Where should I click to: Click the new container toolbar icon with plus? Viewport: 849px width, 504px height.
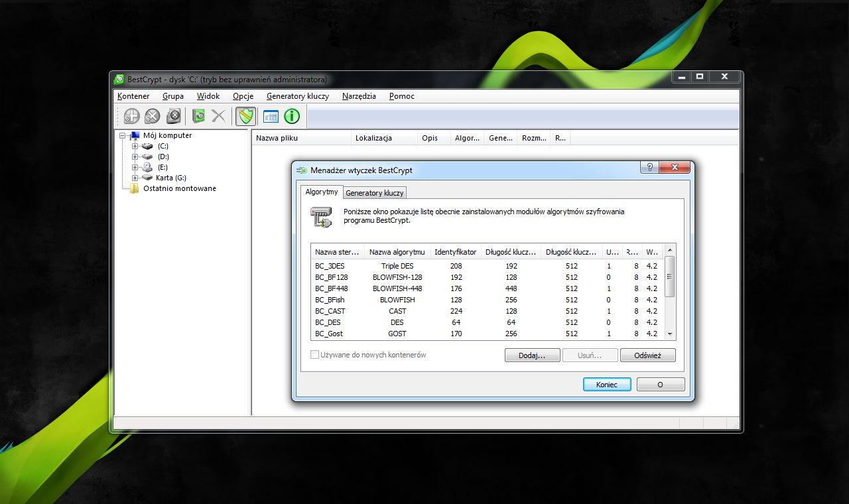coord(132,116)
